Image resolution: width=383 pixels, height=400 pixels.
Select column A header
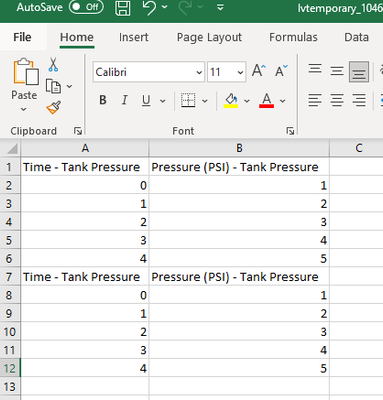pyautogui.click(x=85, y=148)
